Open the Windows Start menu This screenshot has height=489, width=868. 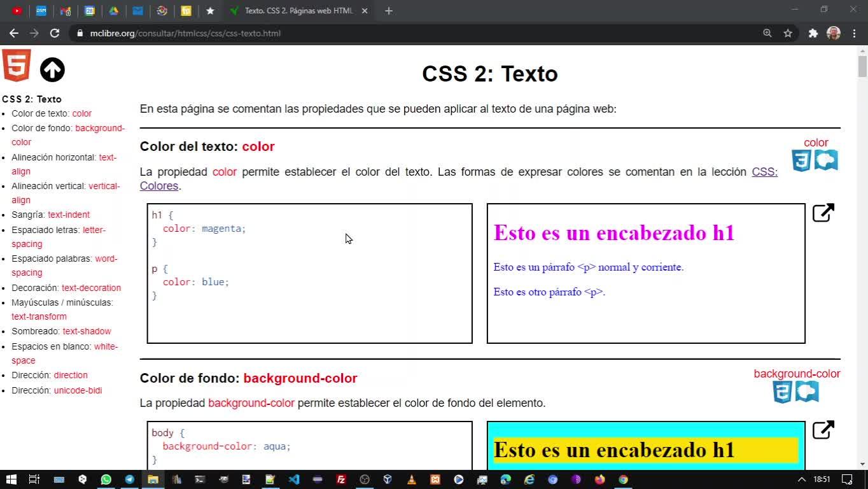click(x=11, y=479)
